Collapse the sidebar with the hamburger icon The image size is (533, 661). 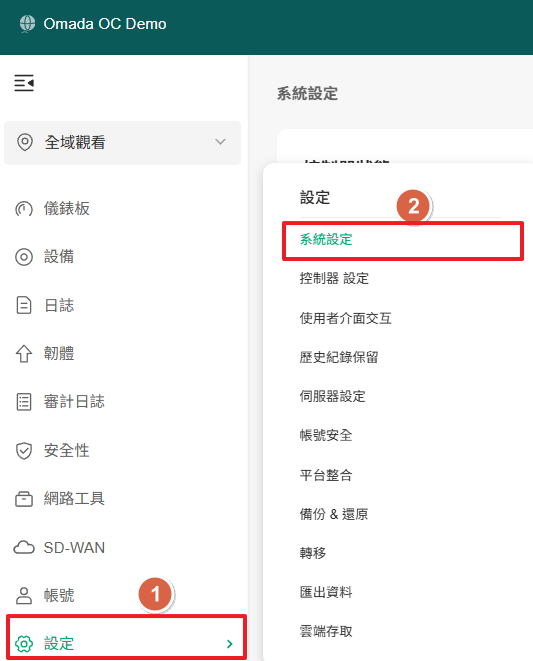pyautogui.click(x=24, y=83)
